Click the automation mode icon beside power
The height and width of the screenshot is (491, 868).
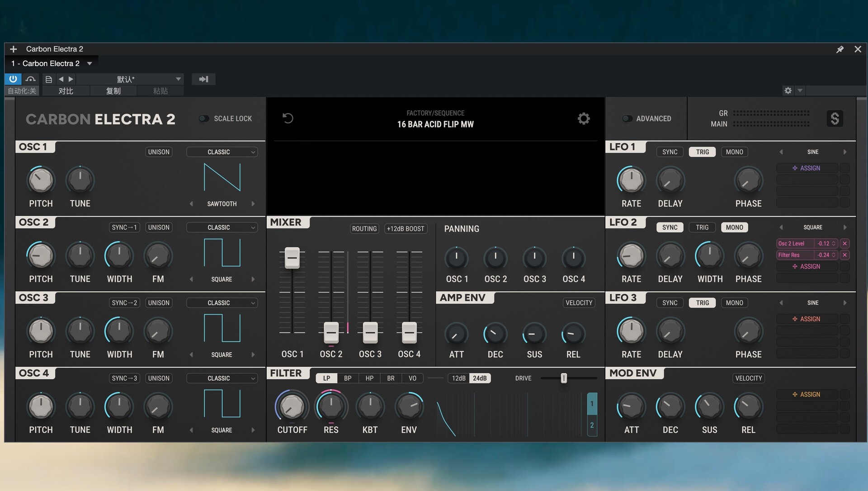tap(31, 79)
